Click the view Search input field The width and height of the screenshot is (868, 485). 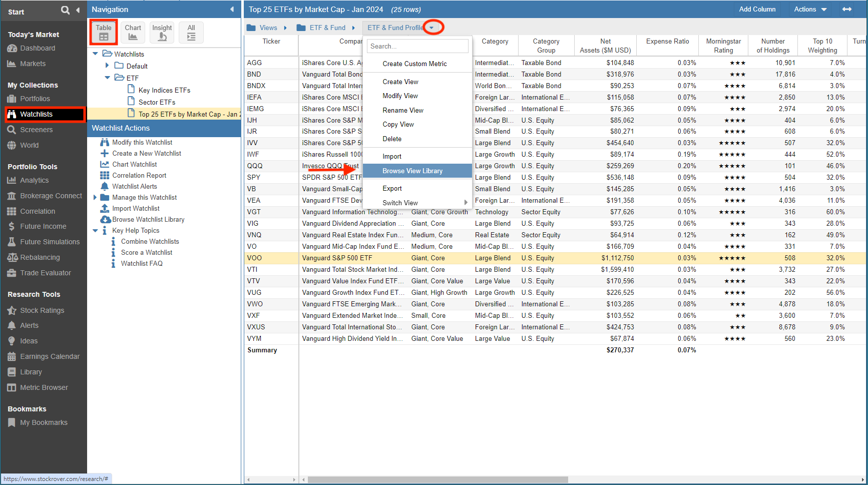417,46
